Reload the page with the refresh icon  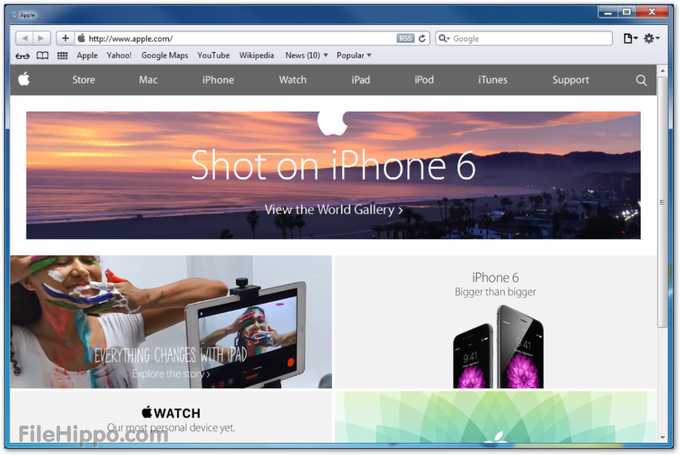(x=422, y=39)
